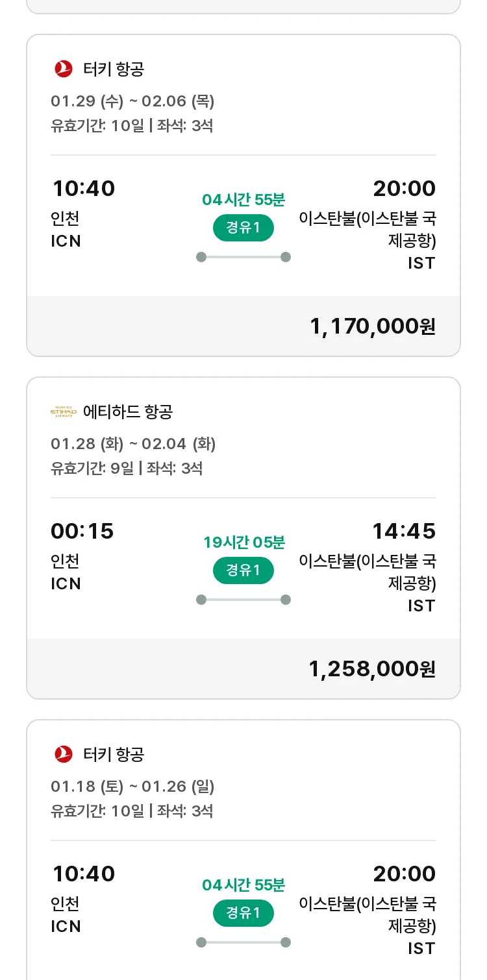Tap the 01.18 (토) ~ 01.26 (일) date range

132,787
